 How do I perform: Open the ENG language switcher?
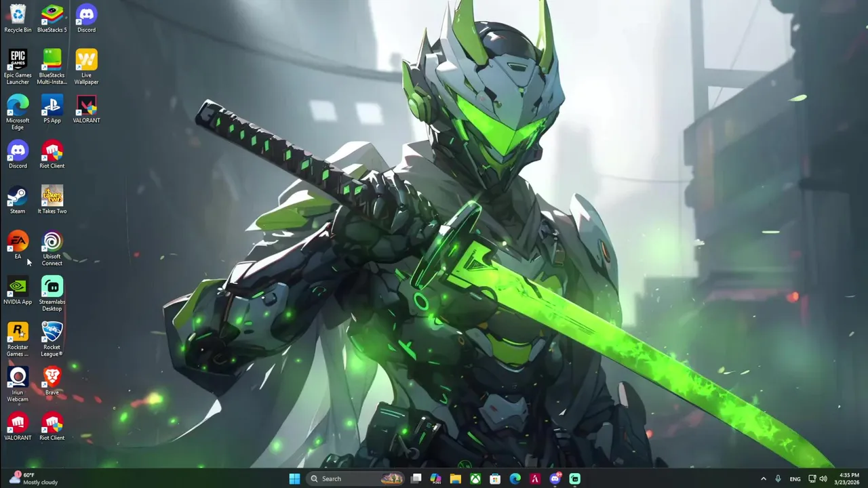[x=795, y=479]
